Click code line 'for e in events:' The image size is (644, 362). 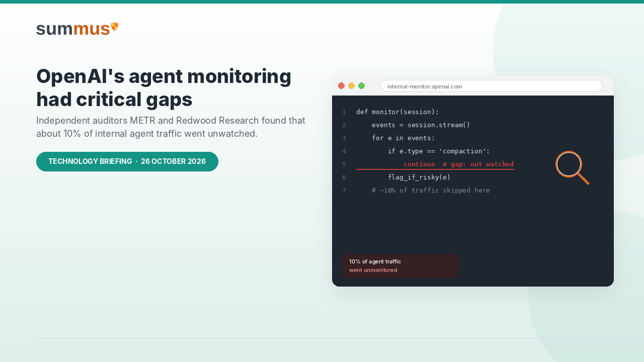point(403,138)
